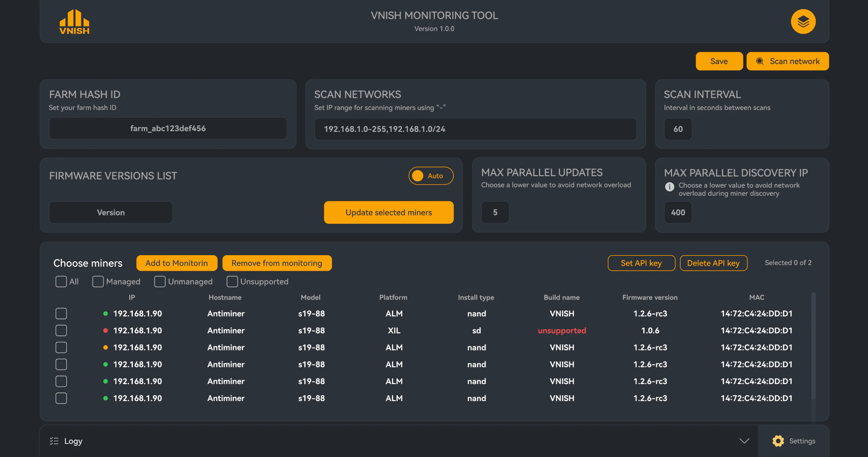
Task: Click the 'Model' column header
Action: click(x=310, y=297)
